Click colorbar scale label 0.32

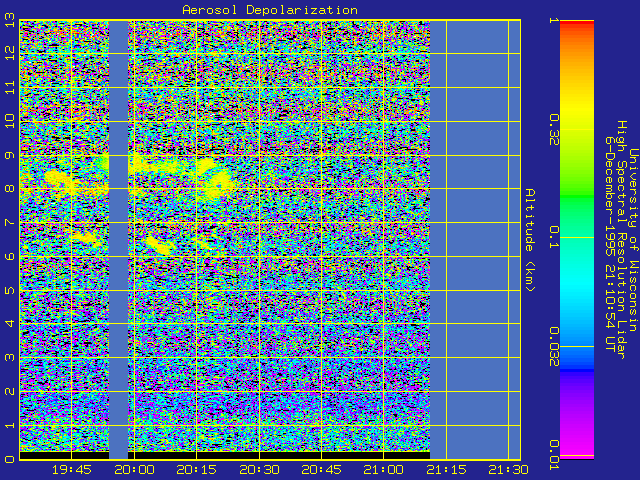point(554,130)
